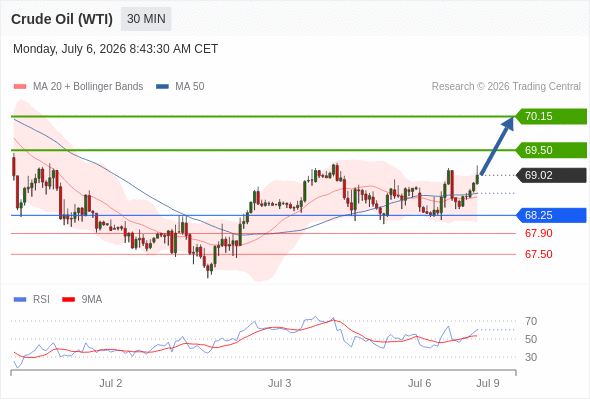Click the 67.90 support level label
This screenshot has width=590, height=400.
(539, 233)
